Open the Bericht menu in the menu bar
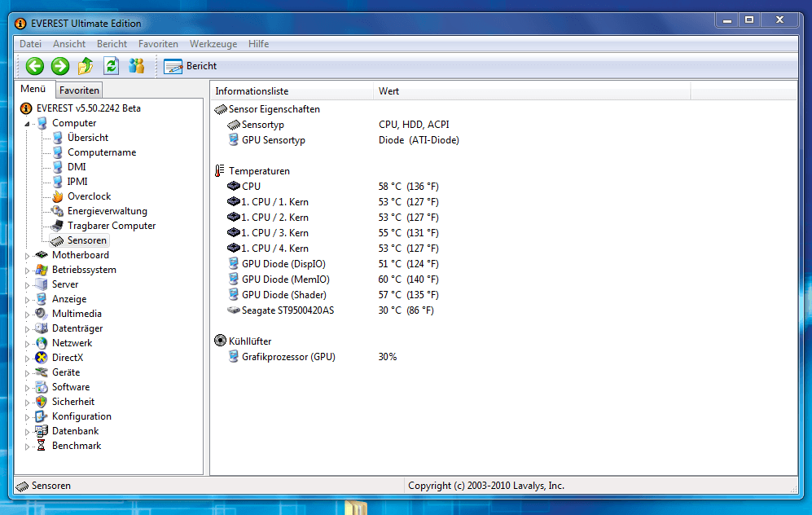The image size is (812, 515). pos(112,44)
